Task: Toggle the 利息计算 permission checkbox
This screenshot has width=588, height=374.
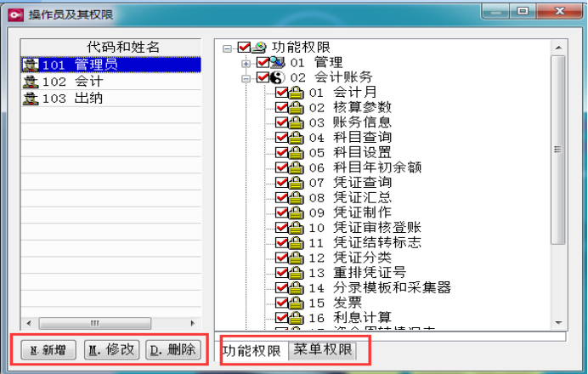Action: (282, 318)
